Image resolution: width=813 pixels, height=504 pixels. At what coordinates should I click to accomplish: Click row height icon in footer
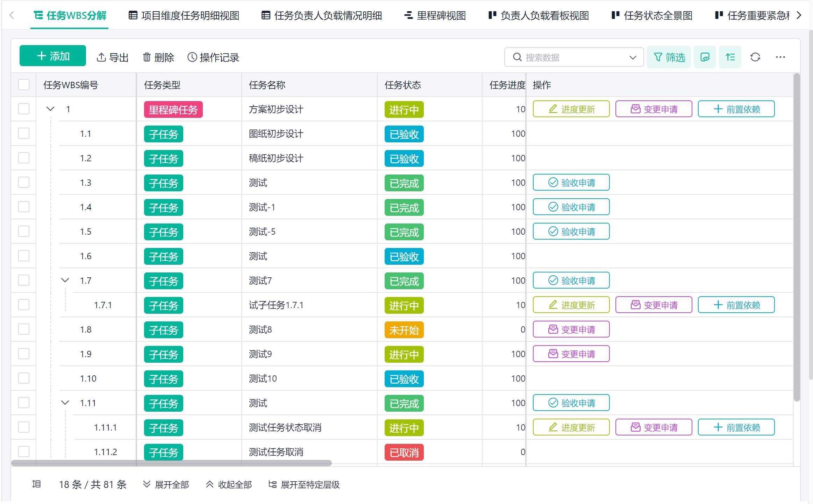[36, 484]
